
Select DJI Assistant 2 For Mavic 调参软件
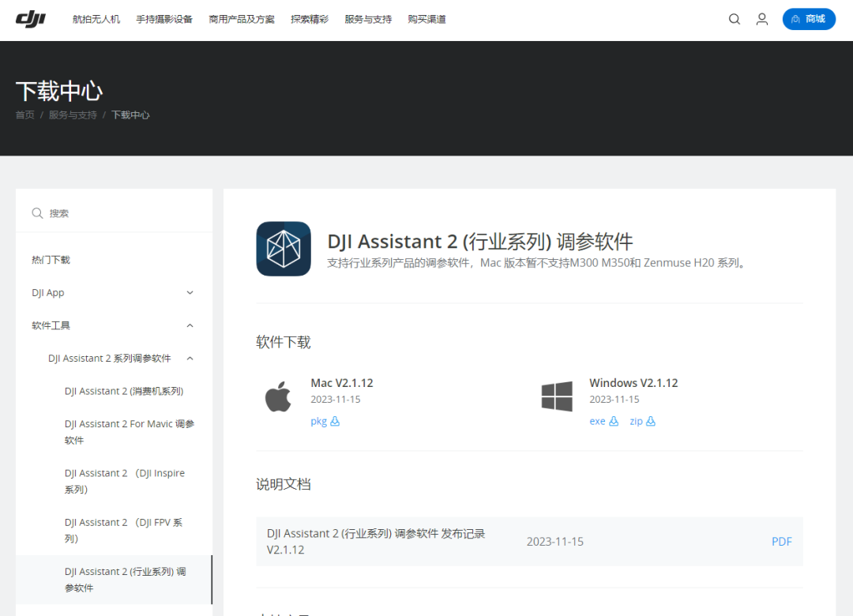click(130, 432)
